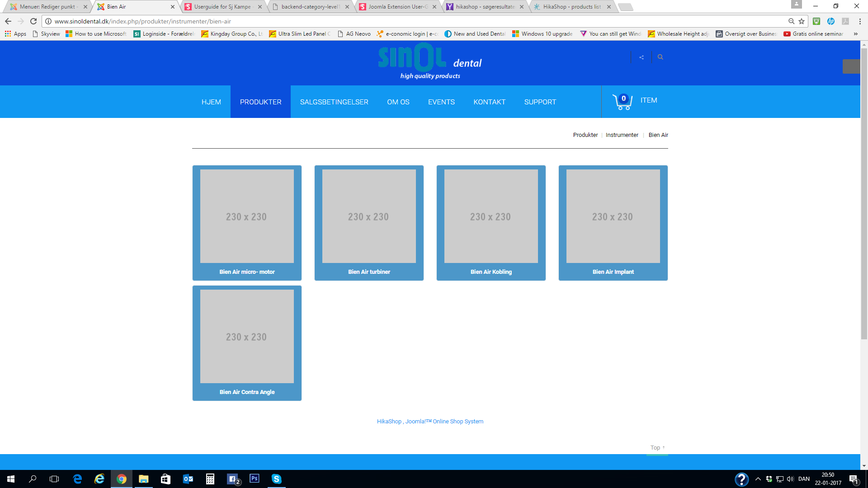Click the share icon in header
Screen dimensions: 868x488
[641, 57]
